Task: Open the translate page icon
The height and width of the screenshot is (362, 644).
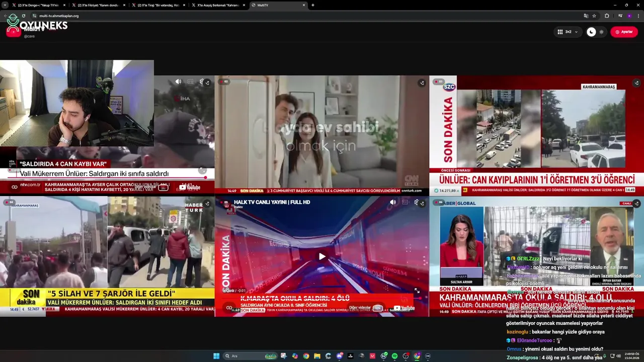Action: click(x=586, y=16)
